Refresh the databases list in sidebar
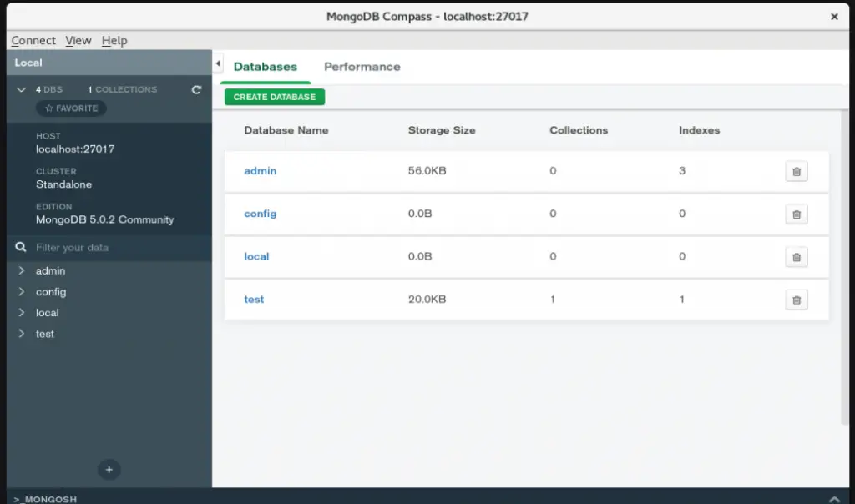The width and height of the screenshot is (855, 504). click(196, 89)
